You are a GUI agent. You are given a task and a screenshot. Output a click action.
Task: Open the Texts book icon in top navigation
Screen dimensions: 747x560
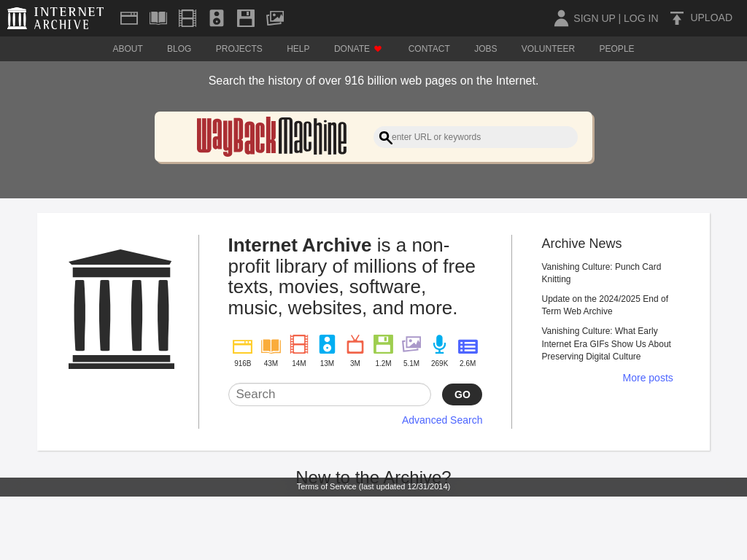158,18
